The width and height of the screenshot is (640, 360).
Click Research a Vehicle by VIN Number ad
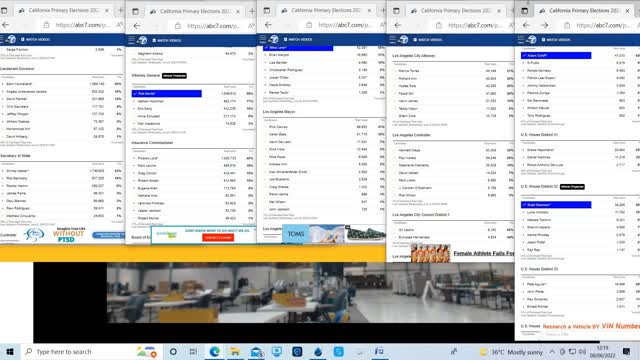tap(591, 326)
